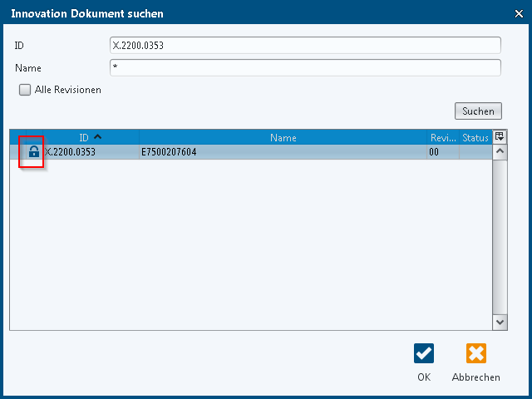Click the Status column header

point(475,138)
